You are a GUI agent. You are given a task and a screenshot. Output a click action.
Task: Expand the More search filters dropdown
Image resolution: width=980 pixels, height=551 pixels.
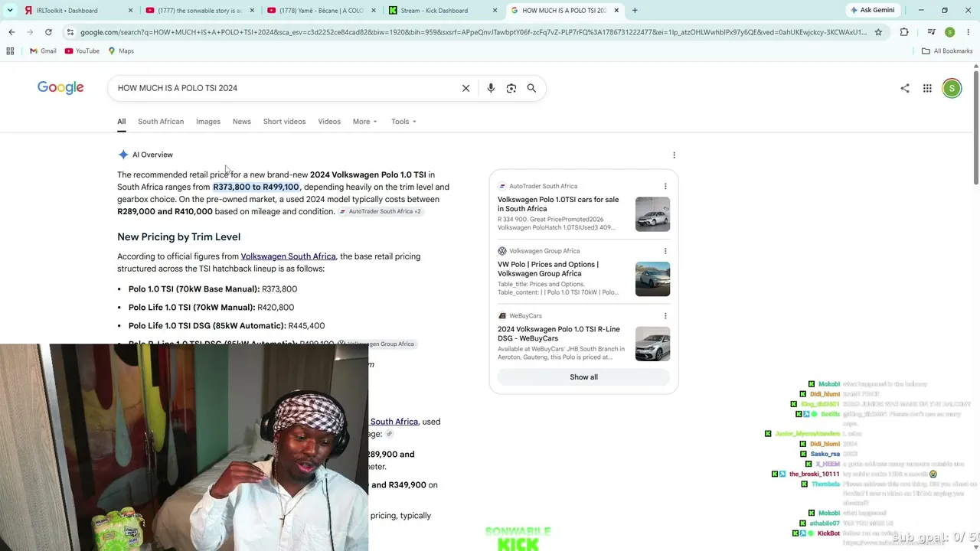click(x=364, y=122)
